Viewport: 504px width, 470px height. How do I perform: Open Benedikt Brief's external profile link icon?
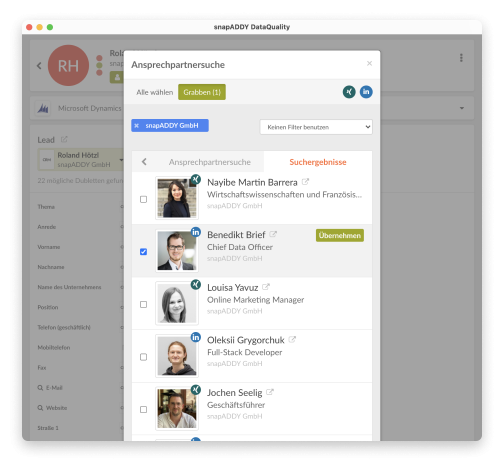273,234
